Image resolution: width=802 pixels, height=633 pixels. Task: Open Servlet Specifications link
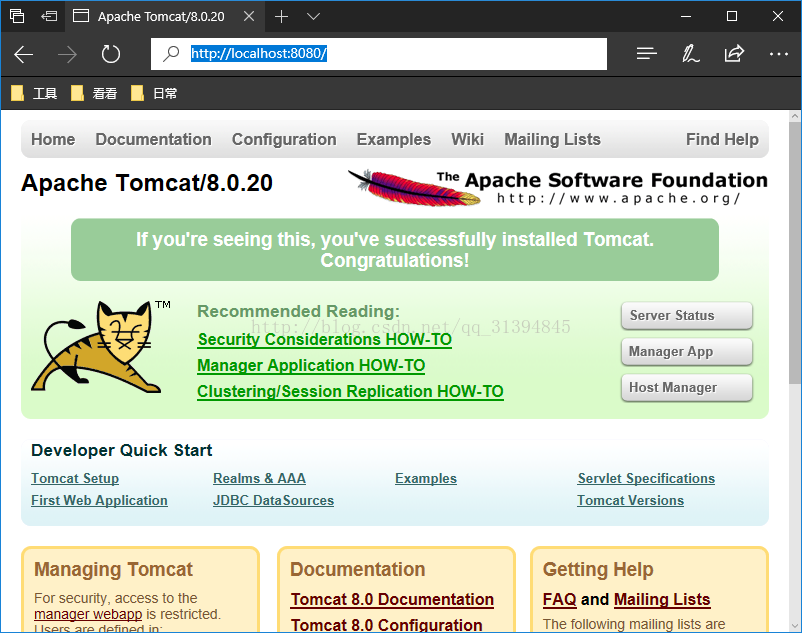tap(646, 479)
